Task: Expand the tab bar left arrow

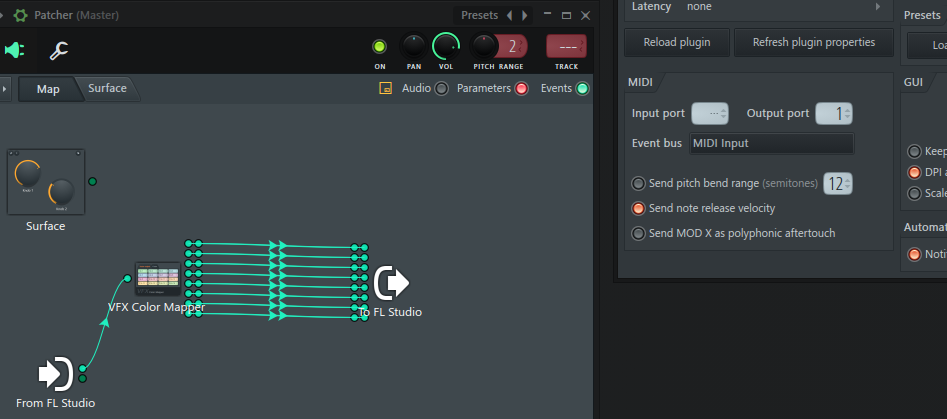Action: pos(5,89)
